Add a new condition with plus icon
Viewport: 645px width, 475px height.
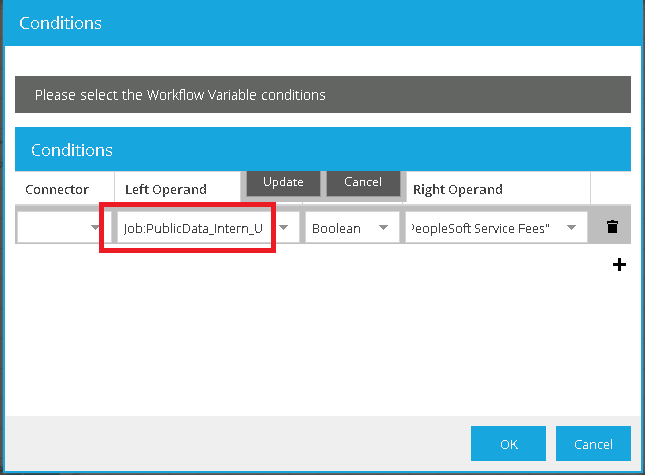[x=619, y=265]
